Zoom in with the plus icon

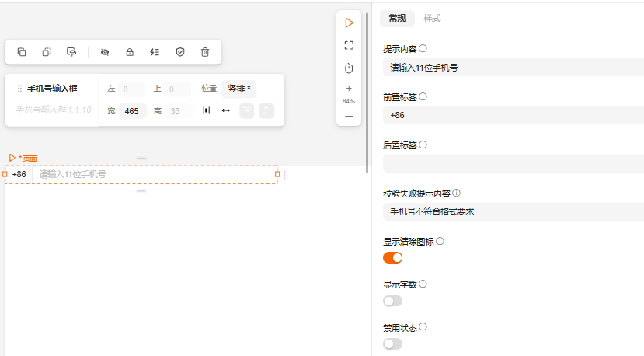point(349,88)
